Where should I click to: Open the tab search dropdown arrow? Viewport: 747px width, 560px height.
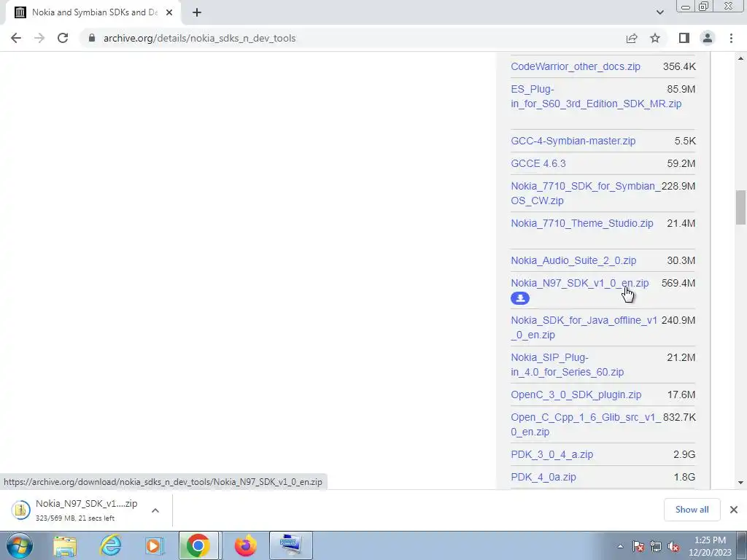coord(659,12)
